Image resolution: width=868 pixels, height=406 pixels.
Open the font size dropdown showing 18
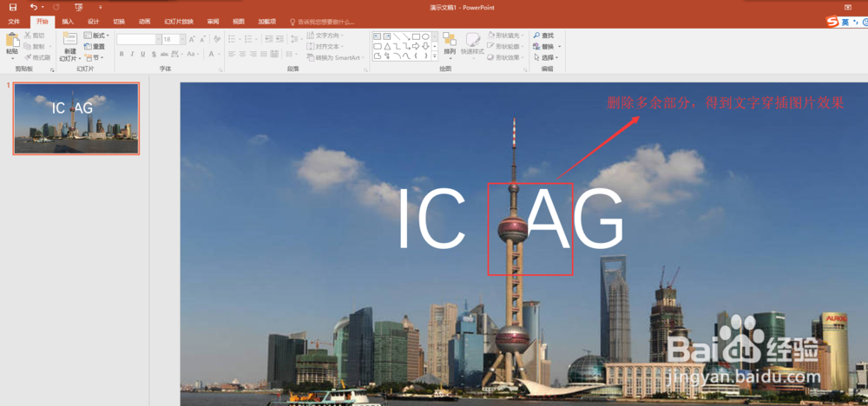pos(182,39)
